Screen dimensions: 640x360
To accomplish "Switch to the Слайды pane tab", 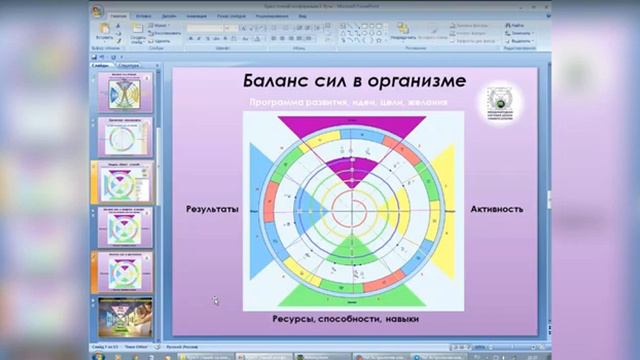I will coord(100,65).
